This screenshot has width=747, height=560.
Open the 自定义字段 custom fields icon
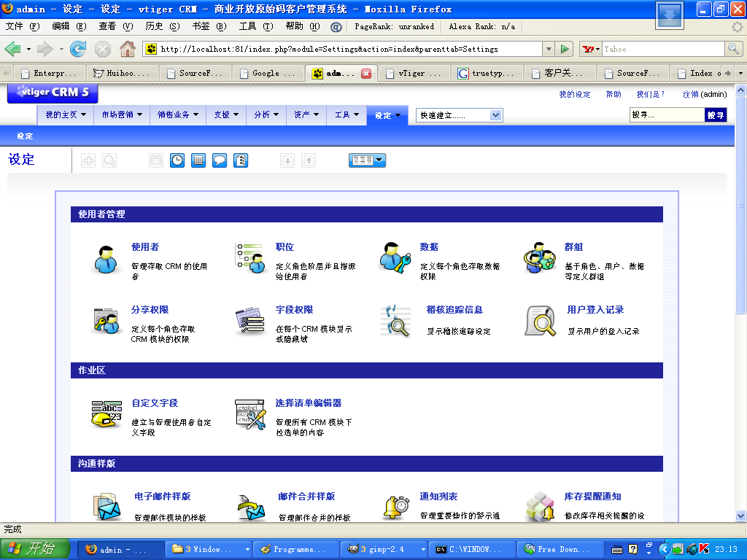(x=106, y=414)
